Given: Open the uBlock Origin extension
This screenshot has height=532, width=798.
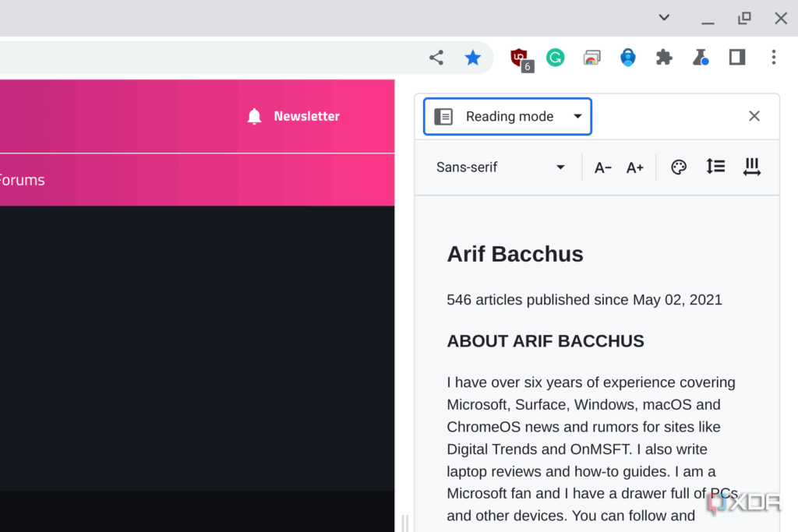Looking at the screenshot, I should pyautogui.click(x=521, y=59).
